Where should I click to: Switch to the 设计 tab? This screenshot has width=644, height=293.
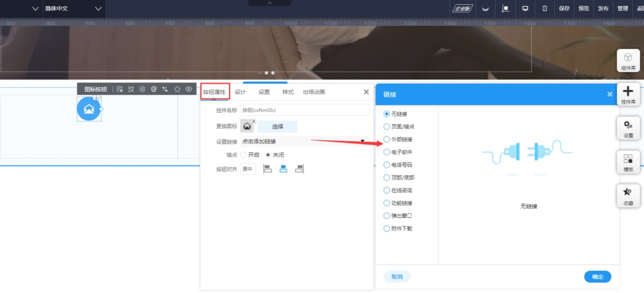(240, 92)
